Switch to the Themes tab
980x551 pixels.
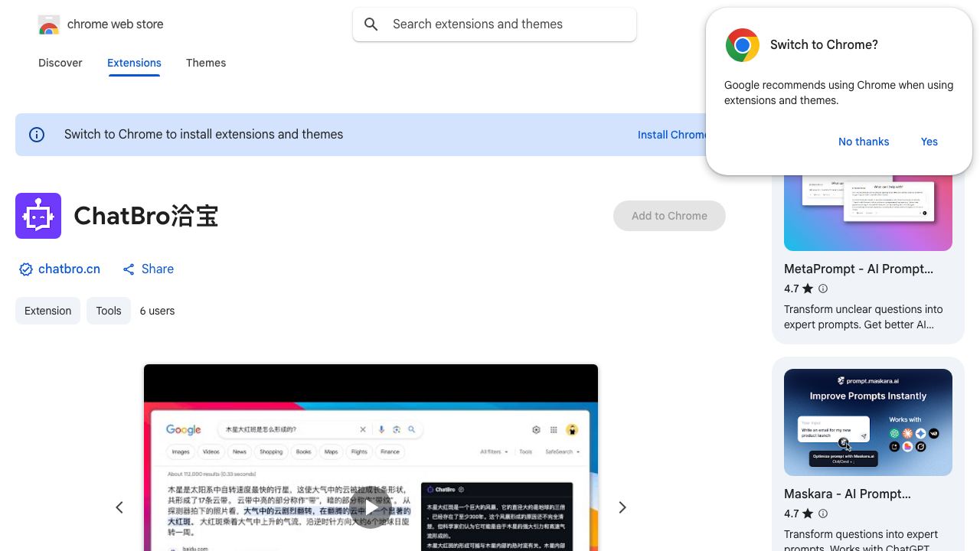pos(206,63)
